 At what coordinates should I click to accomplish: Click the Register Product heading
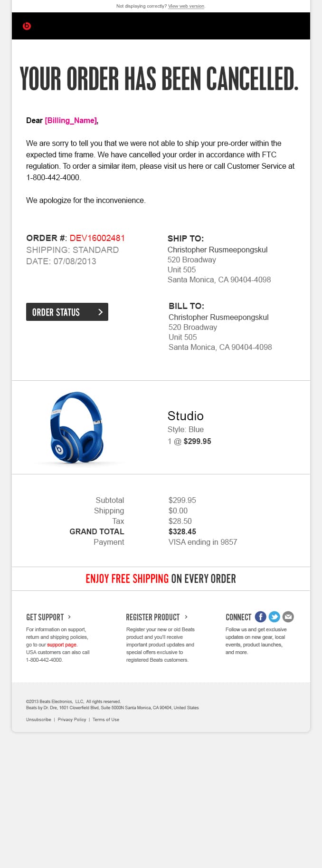coord(152,617)
